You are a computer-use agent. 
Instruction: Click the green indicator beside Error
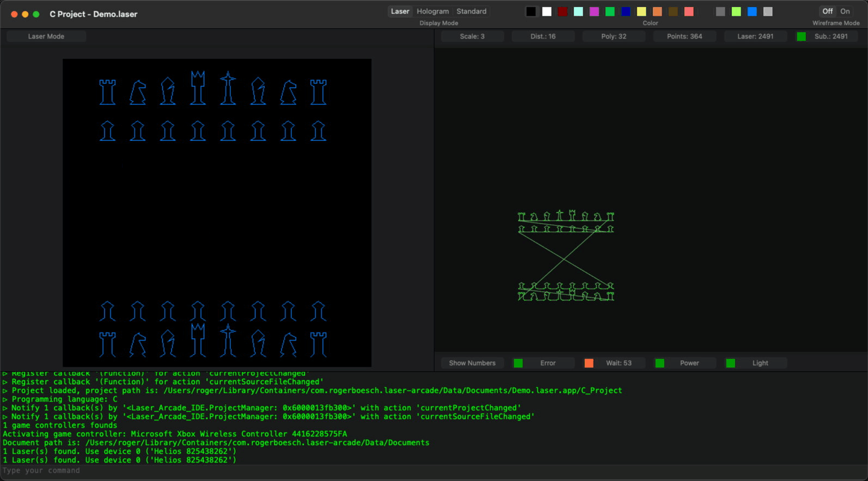click(518, 363)
